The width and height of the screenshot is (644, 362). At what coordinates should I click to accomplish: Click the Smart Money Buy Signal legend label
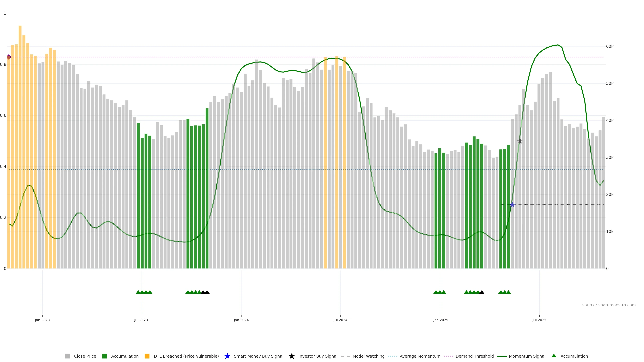[x=258, y=356]
